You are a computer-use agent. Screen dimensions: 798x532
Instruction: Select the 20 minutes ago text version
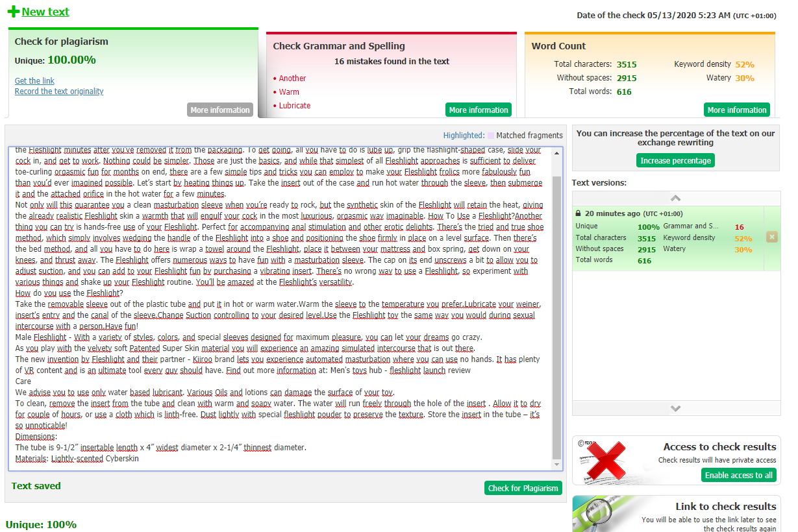point(669,237)
